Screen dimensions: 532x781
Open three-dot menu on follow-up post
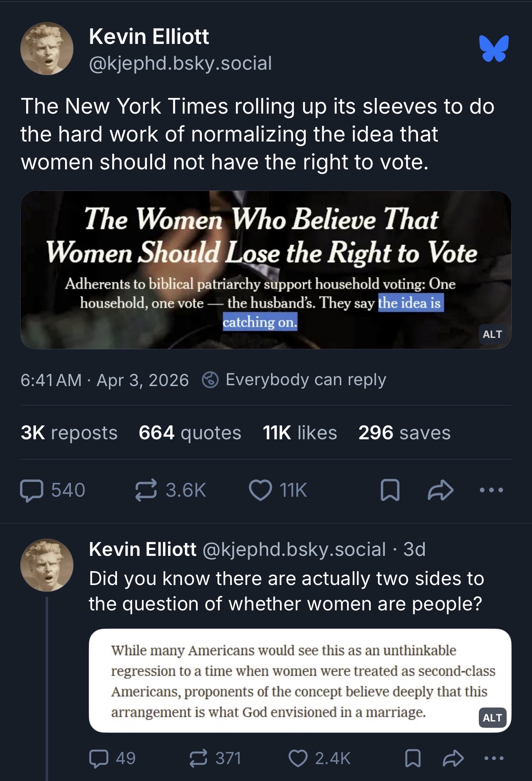coord(494,758)
